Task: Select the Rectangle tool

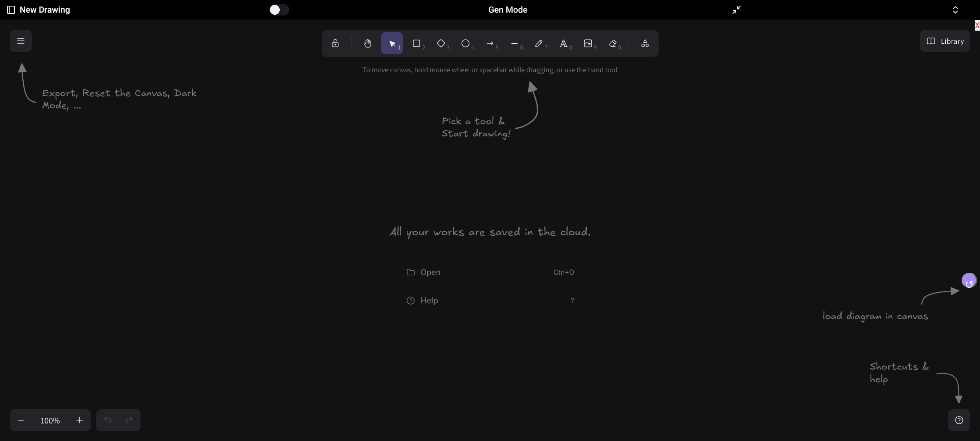Action: (x=416, y=43)
